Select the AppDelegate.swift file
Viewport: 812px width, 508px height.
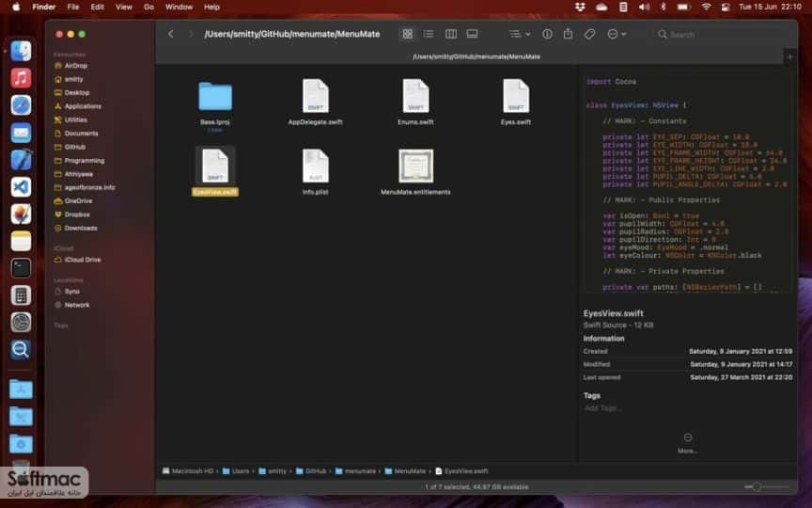tap(315, 103)
